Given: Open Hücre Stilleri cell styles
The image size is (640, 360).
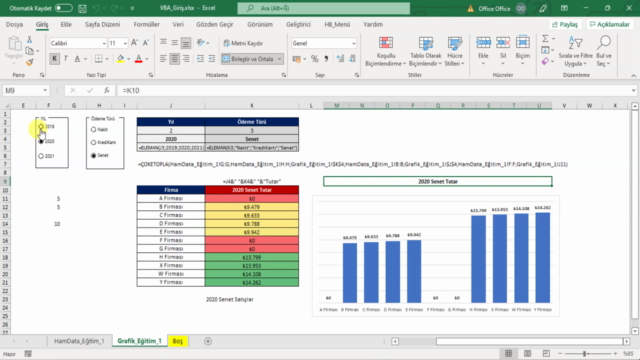Looking at the screenshot, I should pyautogui.click(x=454, y=51).
